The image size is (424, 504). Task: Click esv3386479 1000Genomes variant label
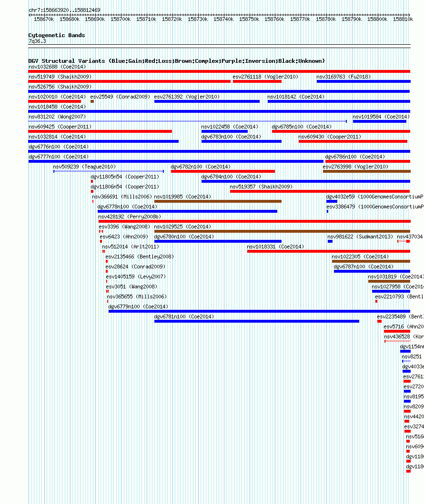375,207
